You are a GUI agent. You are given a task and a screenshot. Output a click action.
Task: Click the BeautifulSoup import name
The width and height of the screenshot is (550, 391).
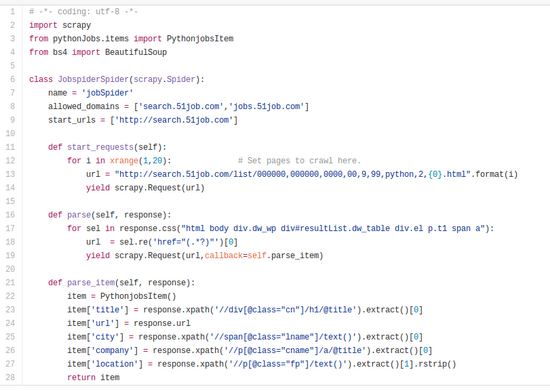pos(136,52)
